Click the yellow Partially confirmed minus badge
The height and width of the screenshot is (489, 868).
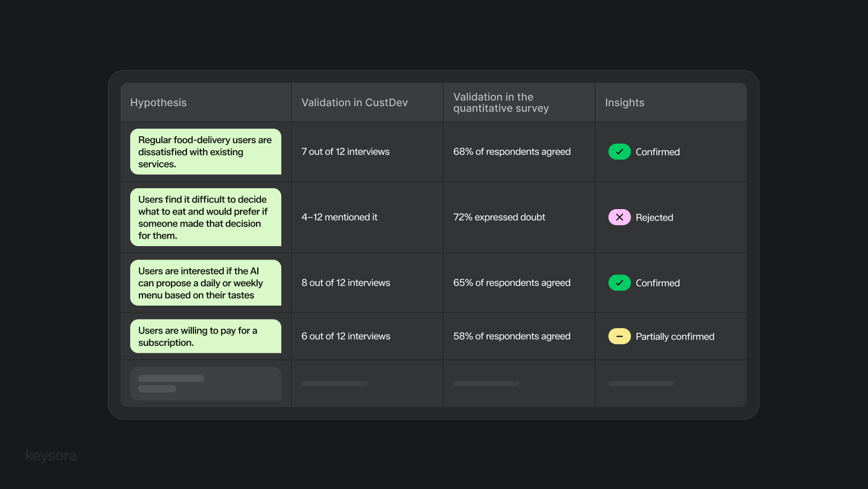619,336
